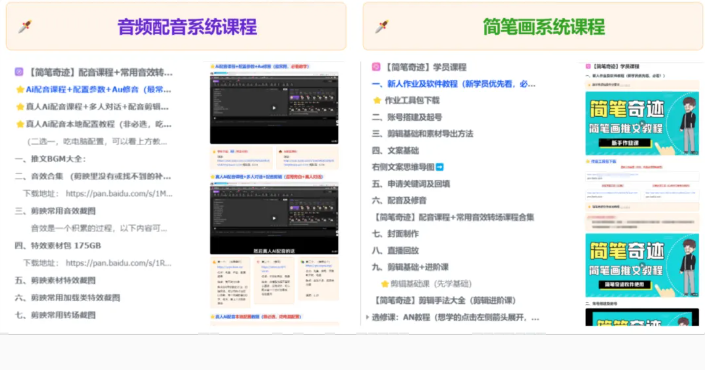
Task: Click 真人Ai配音课程 heading above lower video
Action: click(267, 177)
